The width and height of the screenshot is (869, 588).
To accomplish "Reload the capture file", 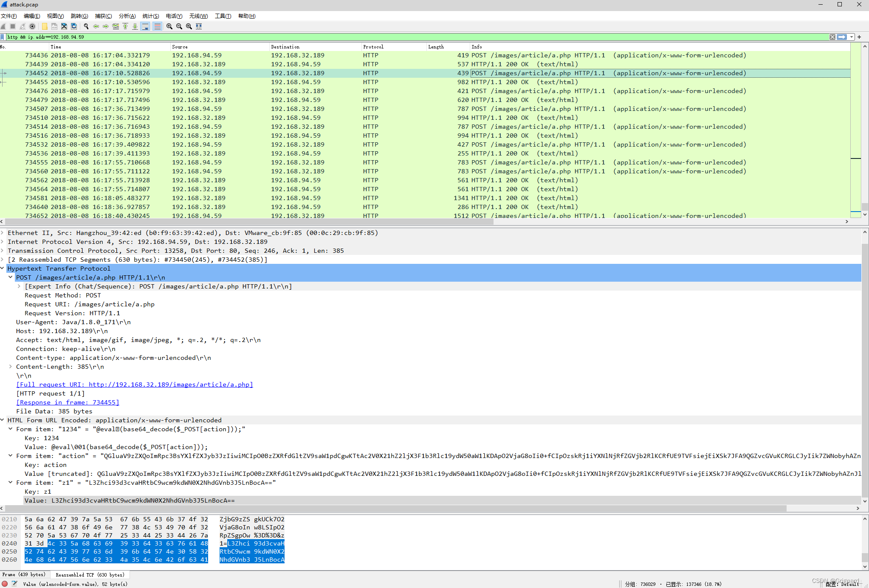I will (x=74, y=26).
